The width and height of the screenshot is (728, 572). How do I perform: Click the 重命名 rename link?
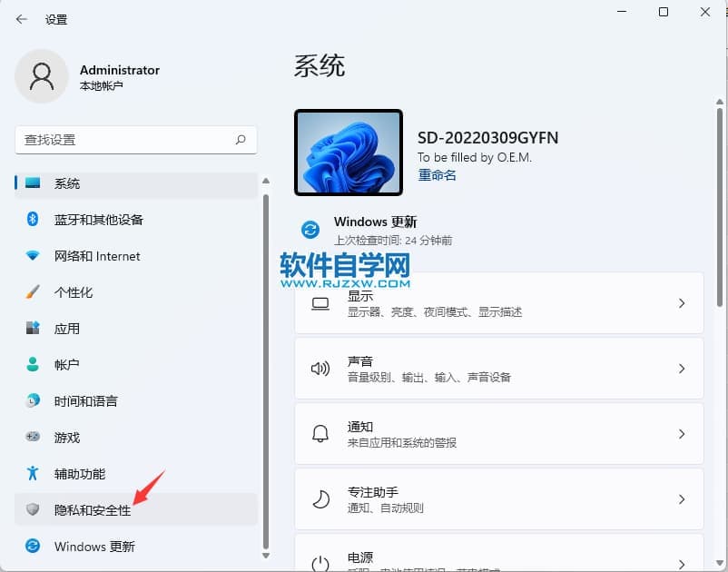[437, 175]
